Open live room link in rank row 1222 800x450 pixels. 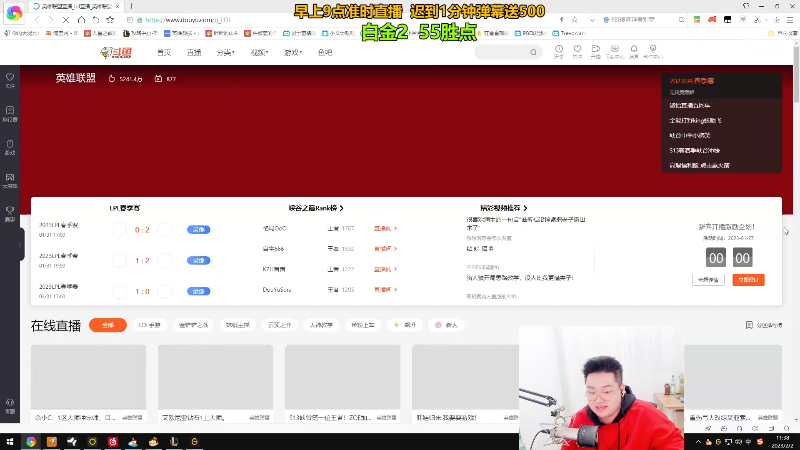385,269
